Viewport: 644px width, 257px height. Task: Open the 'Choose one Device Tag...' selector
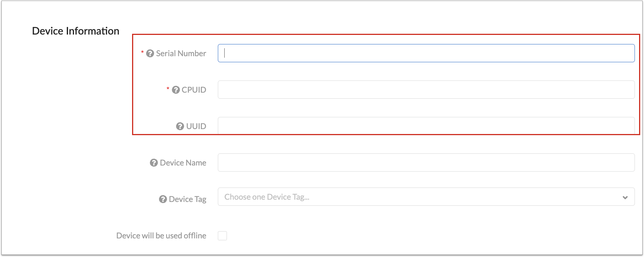(417, 197)
